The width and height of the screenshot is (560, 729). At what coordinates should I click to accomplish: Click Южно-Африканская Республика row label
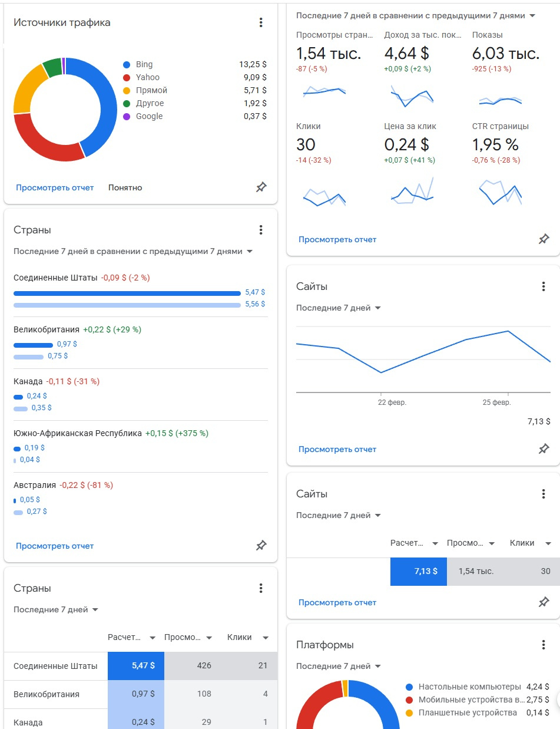click(x=111, y=433)
